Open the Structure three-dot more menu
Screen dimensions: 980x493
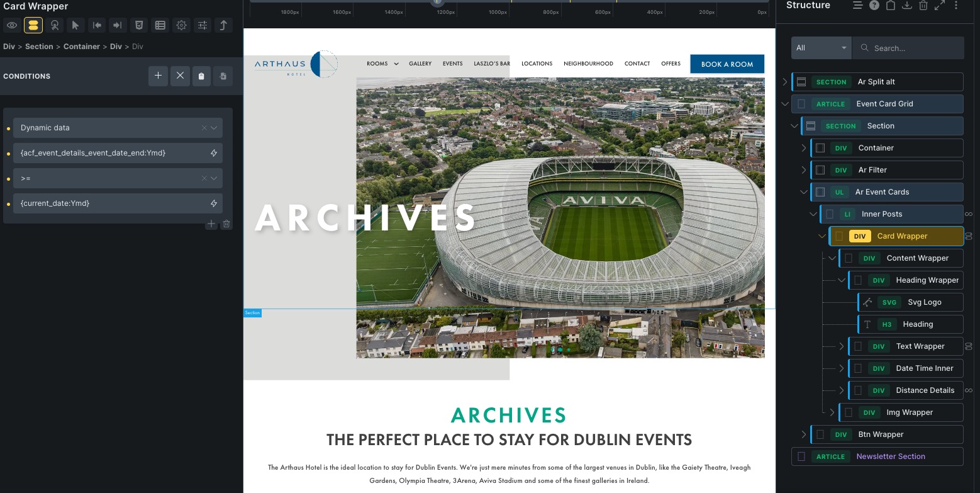tap(956, 5)
